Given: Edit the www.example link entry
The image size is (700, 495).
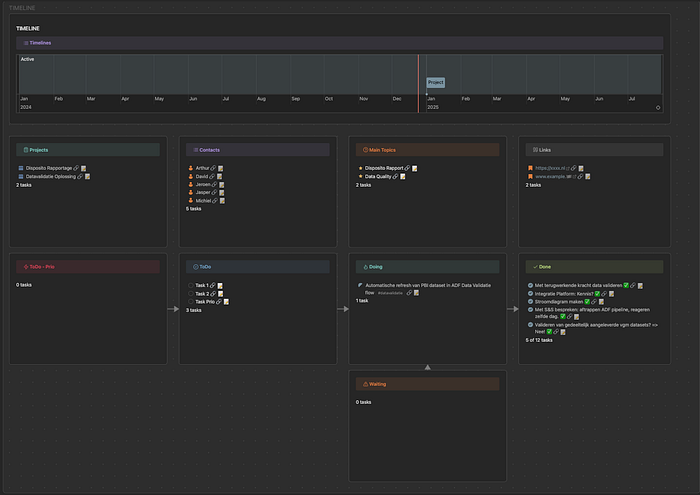Looking at the screenshot, I should point(588,176).
